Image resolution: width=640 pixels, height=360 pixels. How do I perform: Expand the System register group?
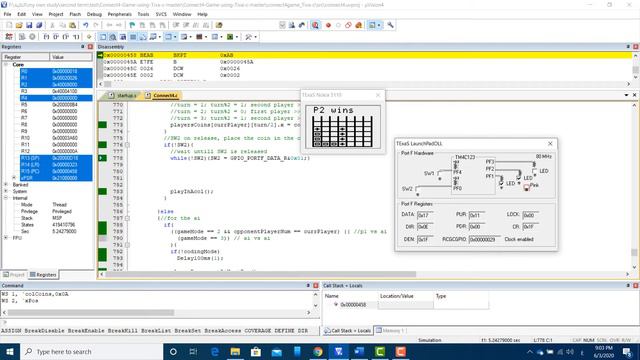(x=6, y=191)
